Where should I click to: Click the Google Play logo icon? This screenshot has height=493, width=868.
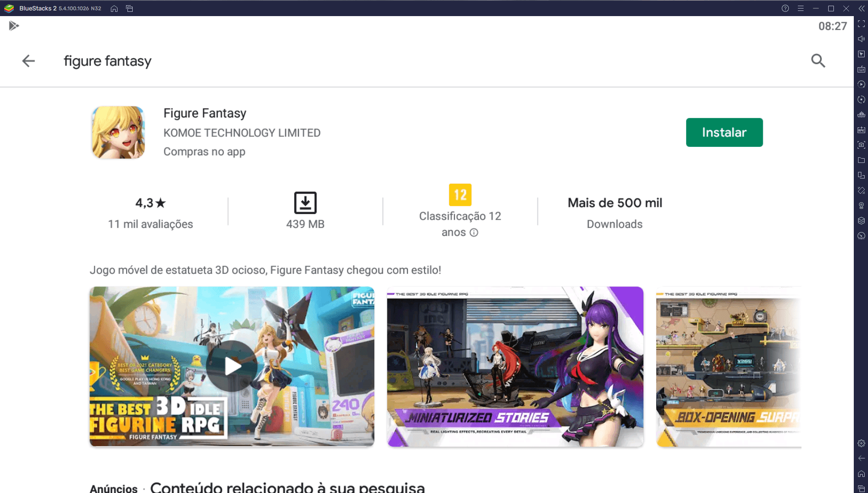[14, 26]
